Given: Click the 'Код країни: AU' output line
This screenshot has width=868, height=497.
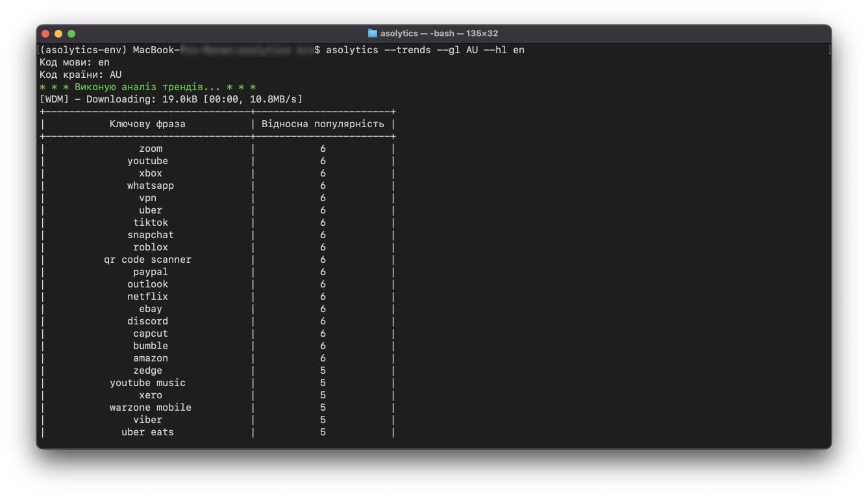Looking at the screenshot, I should (x=81, y=75).
